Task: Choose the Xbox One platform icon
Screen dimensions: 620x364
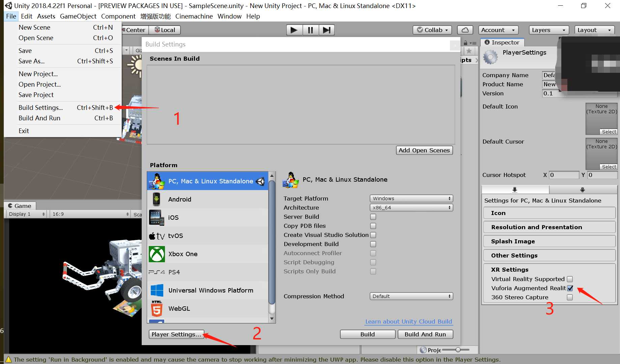Action: pyautogui.click(x=157, y=254)
